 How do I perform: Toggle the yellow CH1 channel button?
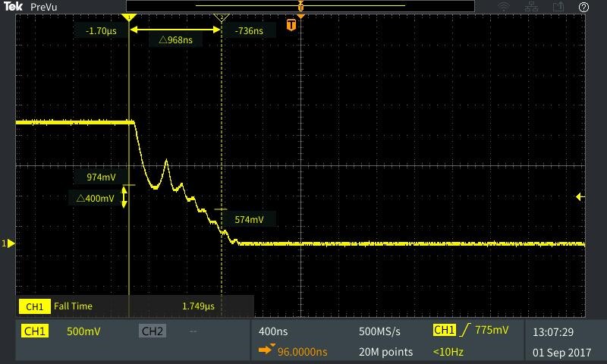click(34, 331)
